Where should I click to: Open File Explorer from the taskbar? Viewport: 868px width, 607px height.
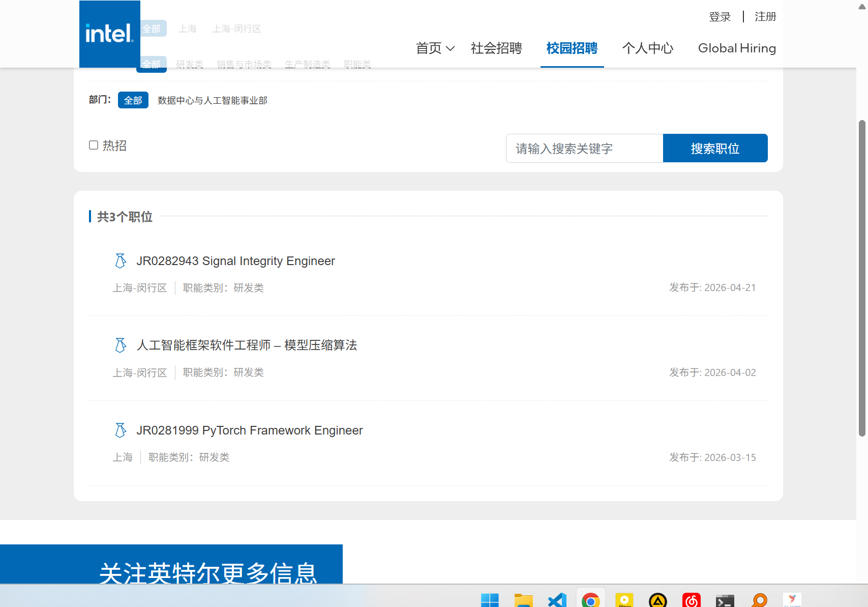(x=523, y=600)
